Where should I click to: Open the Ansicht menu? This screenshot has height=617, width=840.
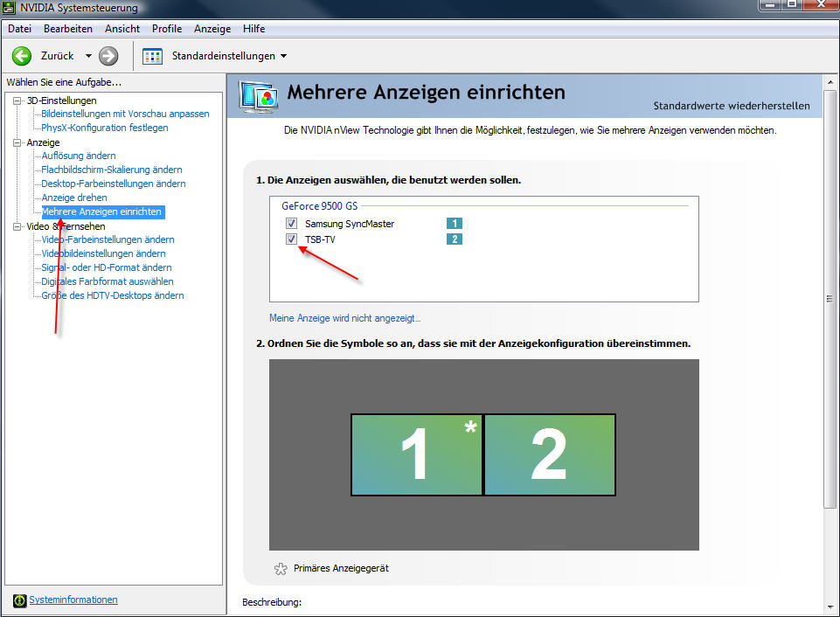(122, 29)
